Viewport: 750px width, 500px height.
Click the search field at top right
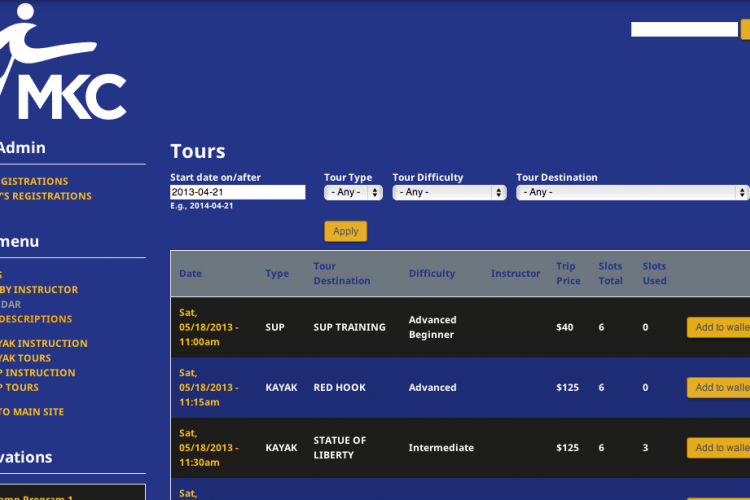684,29
